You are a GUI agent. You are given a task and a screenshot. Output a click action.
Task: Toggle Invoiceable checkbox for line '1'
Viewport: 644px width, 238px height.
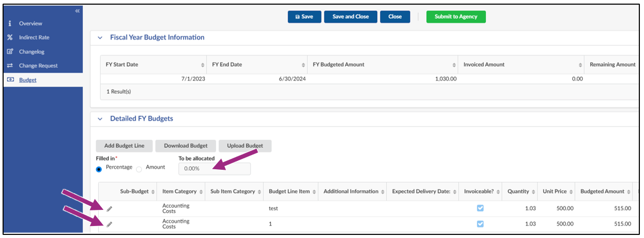click(x=480, y=224)
